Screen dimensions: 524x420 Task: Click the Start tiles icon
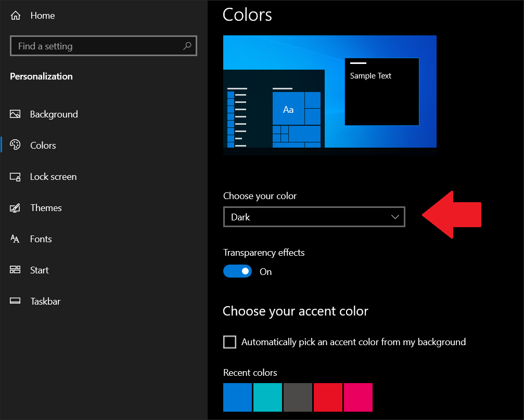click(15, 270)
